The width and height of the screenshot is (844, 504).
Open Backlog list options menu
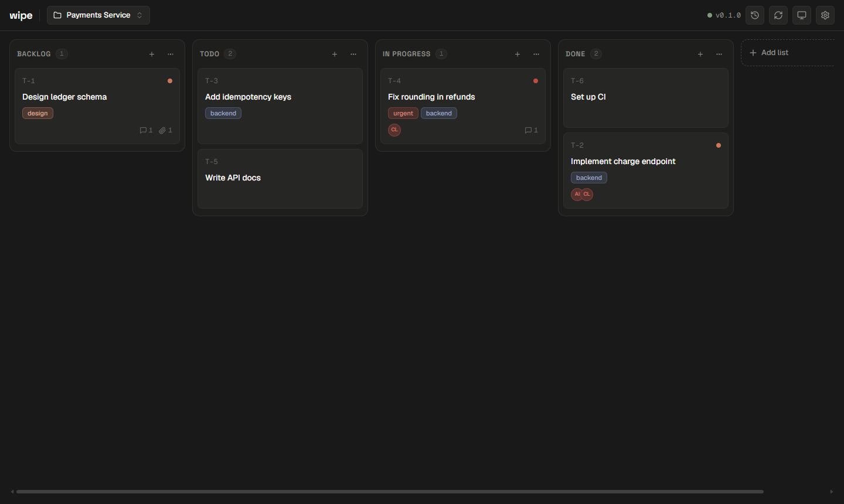(x=171, y=54)
